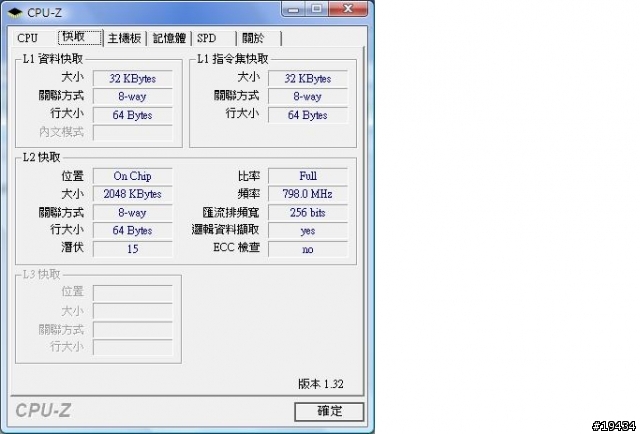Image resolution: width=640 pixels, height=434 pixels.
Task: Click the CPU-Z chip icon in title bar
Action: (x=15, y=12)
